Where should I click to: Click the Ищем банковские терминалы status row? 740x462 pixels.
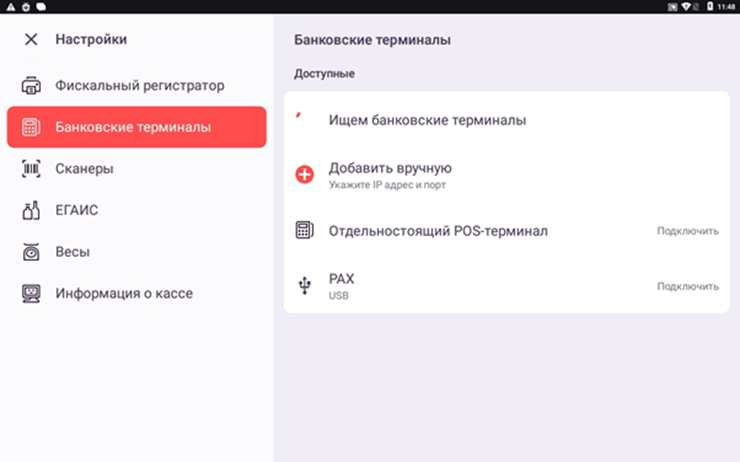click(506, 120)
